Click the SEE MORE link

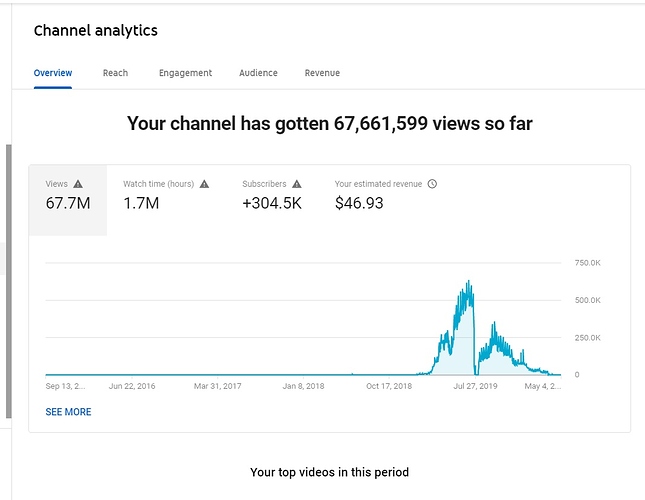(68, 412)
